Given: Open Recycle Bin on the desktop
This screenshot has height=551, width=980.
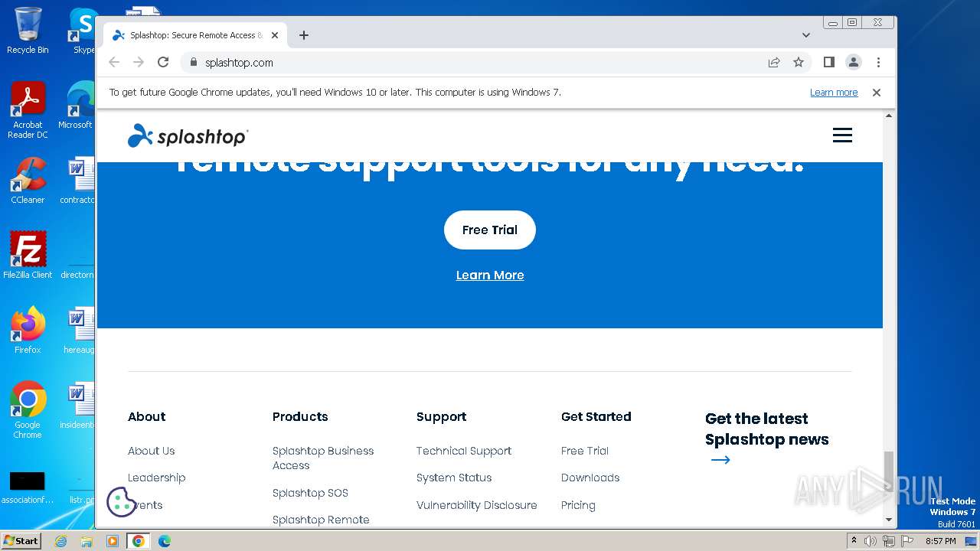Looking at the screenshot, I should (28, 31).
